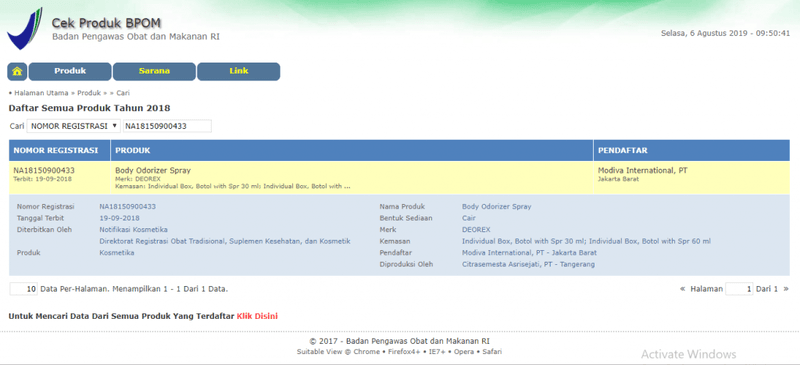Screen dimensions: 800x365
Task: Go to next page with » arrow
Action: (786, 289)
